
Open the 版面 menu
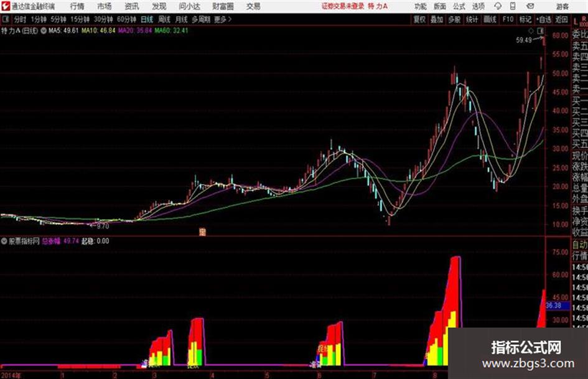tap(439, 6)
